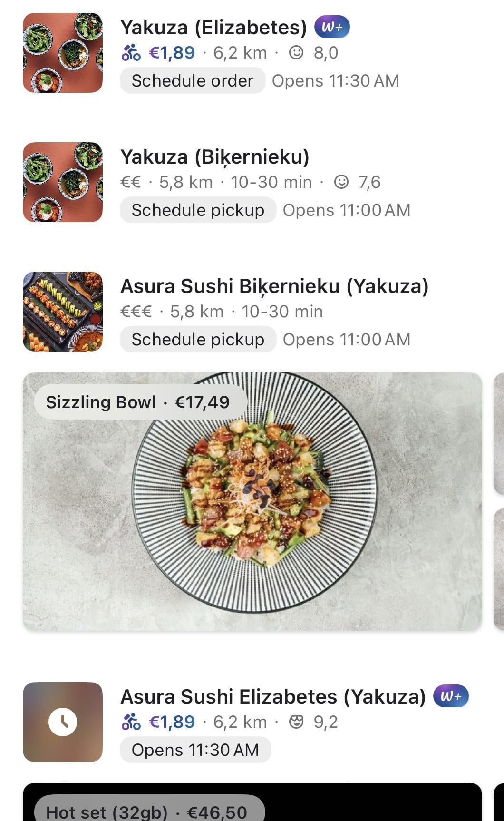This screenshot has height=821, width=504.
Task: Tap the Sizzling Bowl €17,49 price label
Action: click(x=138, y=402)
